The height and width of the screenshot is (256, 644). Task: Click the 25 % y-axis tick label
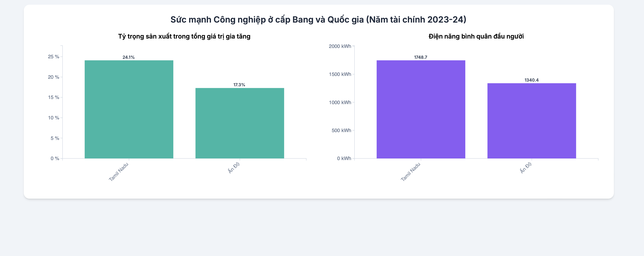pos(53,57)
